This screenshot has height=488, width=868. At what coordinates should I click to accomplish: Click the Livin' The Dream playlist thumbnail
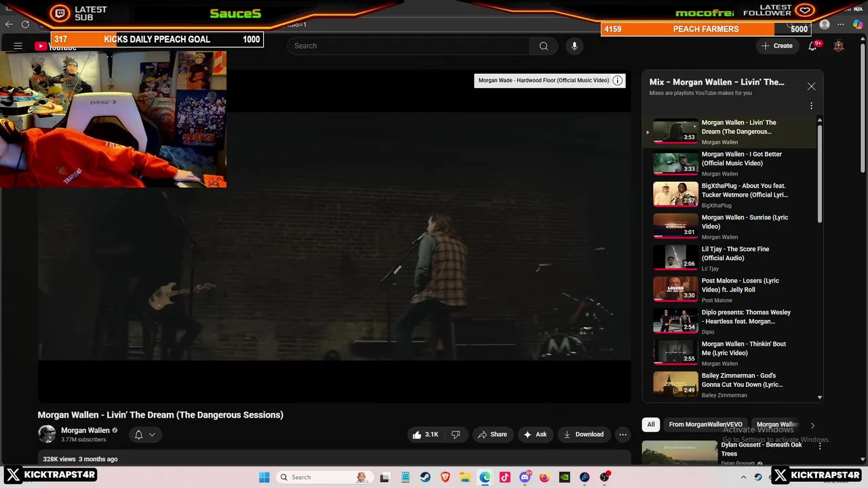pyautogui.click(x=675, y=131)
